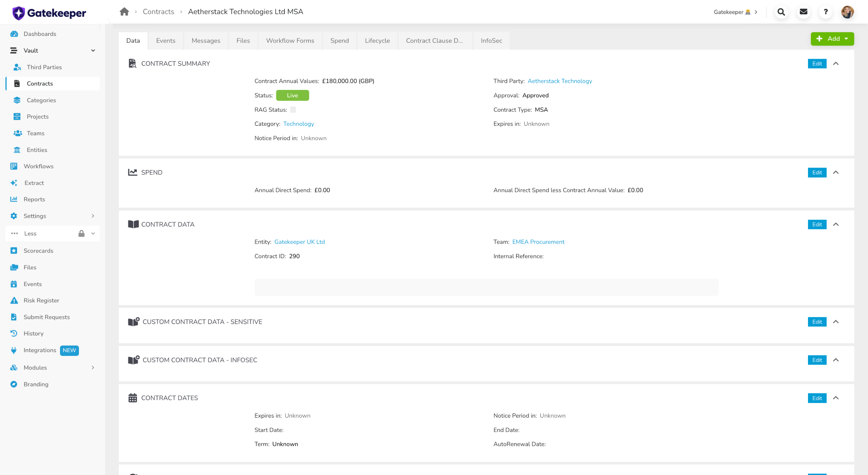
Task: Click the Reports bar chart icon
Action: (x=14, y=199)
